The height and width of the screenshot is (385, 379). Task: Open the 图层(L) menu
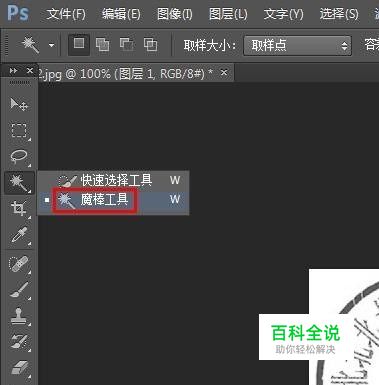pos(228,14)
